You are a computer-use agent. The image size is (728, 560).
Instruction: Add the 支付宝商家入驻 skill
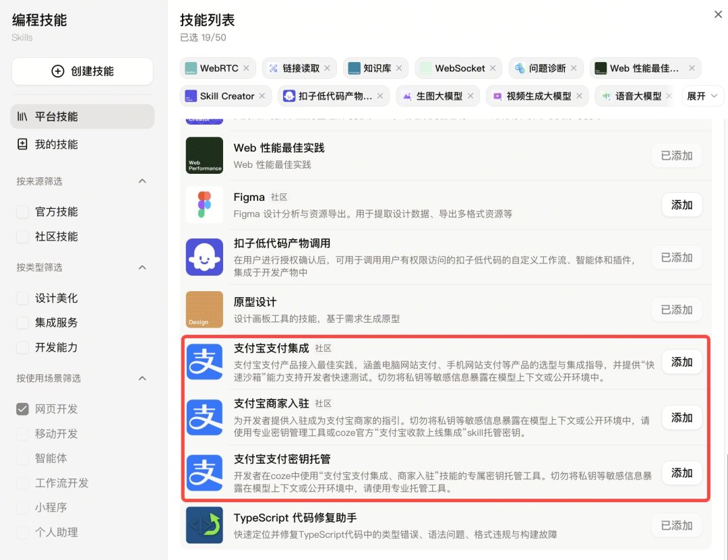(x=681, y=417)
